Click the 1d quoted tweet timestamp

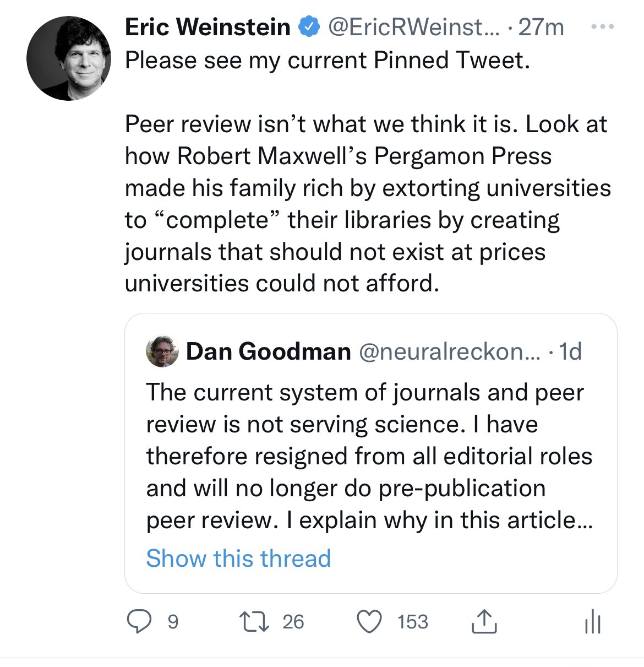click(x=570, y=351)
